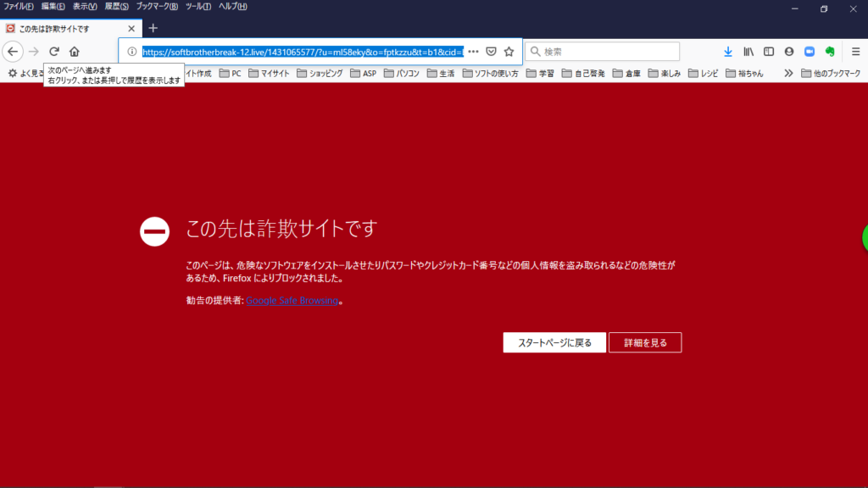Toggle the sidebar view
868x488 pixels.
[769, 52]
